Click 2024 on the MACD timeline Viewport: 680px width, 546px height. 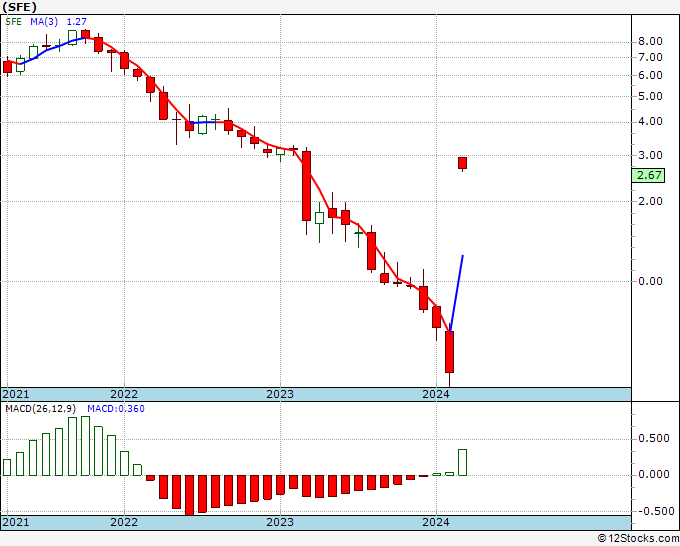tap(436, 522)
